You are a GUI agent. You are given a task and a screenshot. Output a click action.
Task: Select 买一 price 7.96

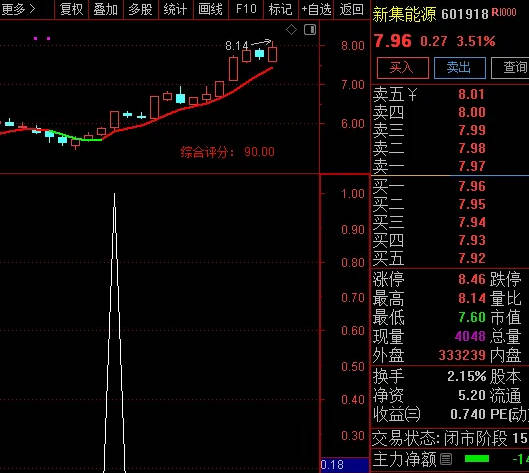coord(471,186)
